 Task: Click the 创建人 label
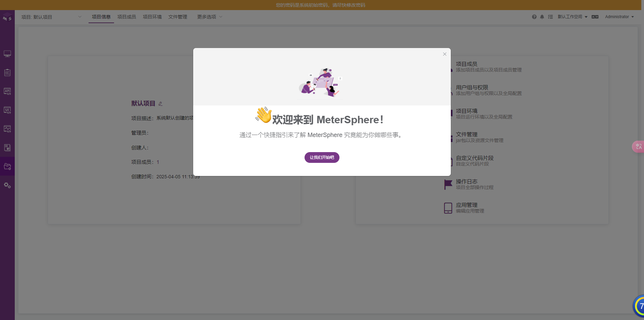[140, 148]
